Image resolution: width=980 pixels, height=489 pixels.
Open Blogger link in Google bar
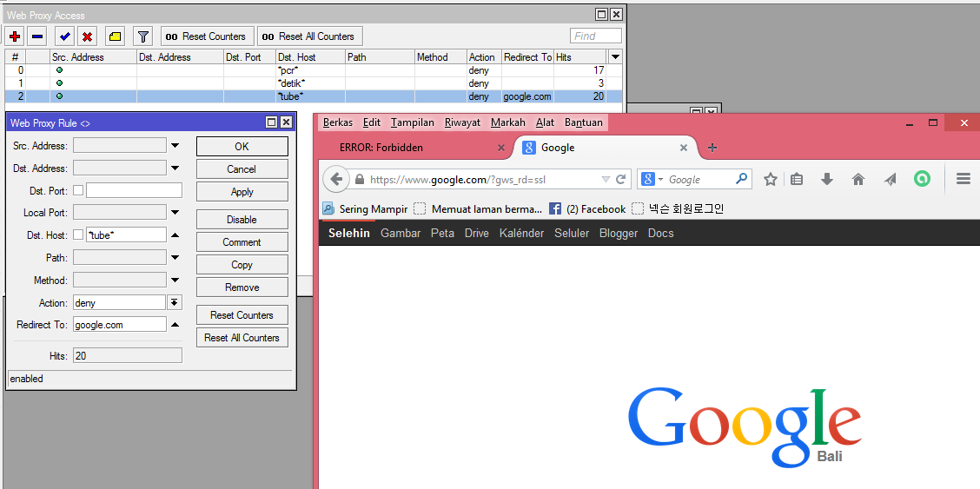pos(619,234)
